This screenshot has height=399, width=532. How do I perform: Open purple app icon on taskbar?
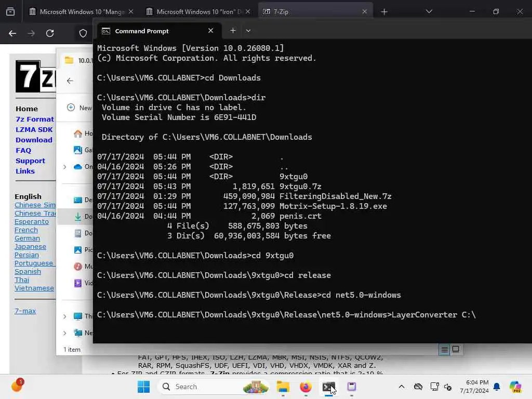click(352, 387)
